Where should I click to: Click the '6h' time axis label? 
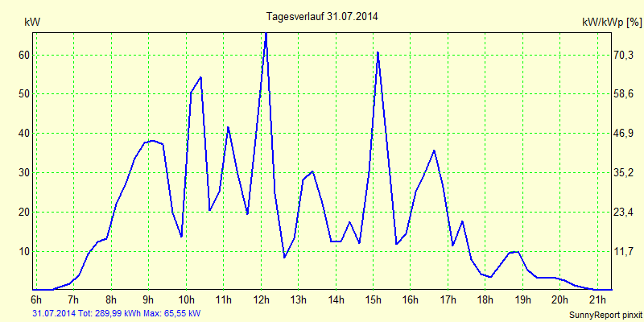(36, 299)
